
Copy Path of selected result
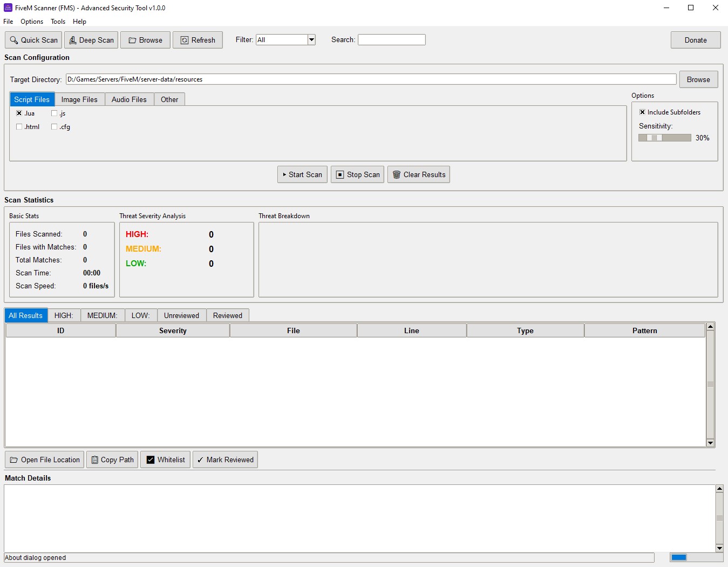tap(112, 460)
